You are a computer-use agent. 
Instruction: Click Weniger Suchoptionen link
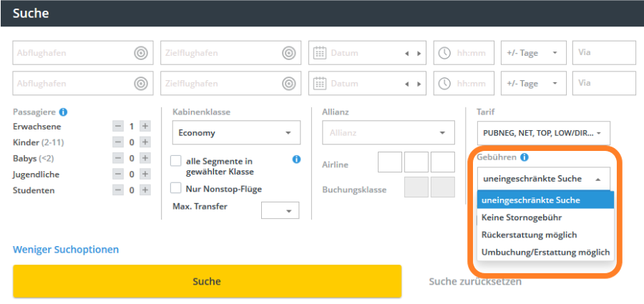[x=66, y=250]
